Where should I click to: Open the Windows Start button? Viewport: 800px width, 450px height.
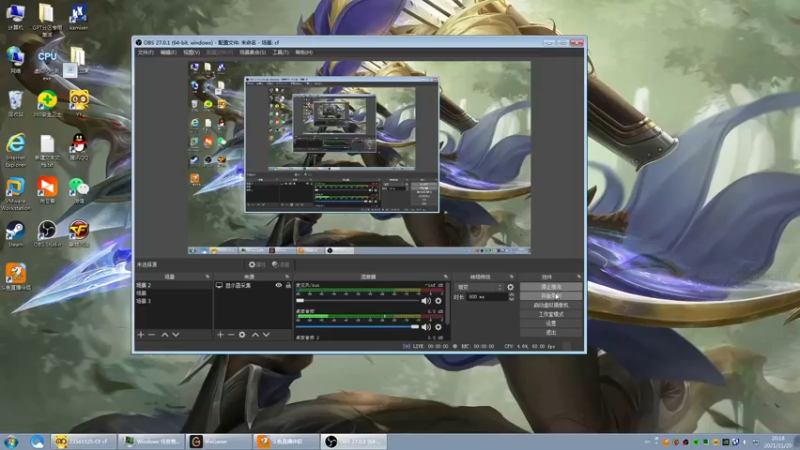[11, 441]
